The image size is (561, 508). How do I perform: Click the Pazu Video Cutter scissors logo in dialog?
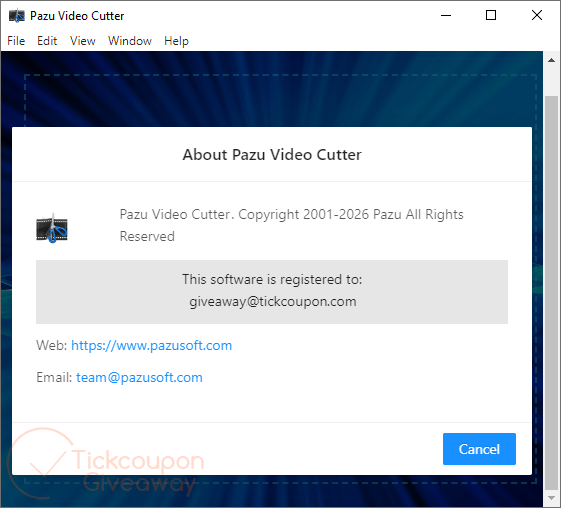coord(52,228)
